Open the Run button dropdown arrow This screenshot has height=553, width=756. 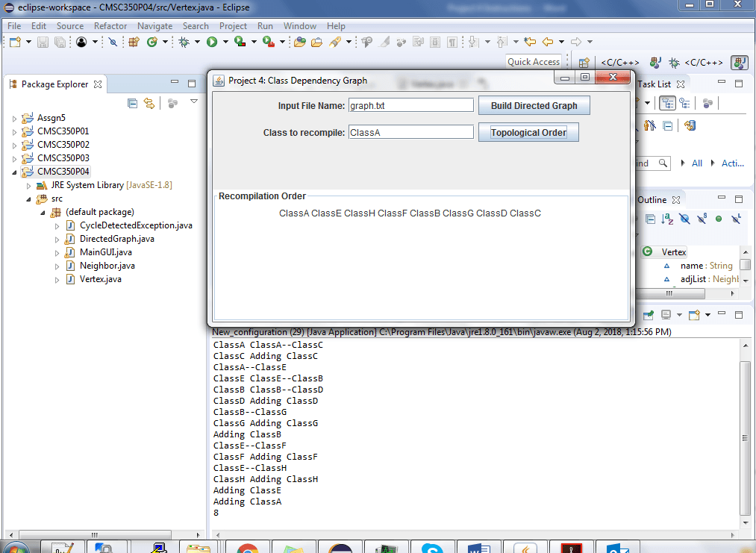point(225,42)
